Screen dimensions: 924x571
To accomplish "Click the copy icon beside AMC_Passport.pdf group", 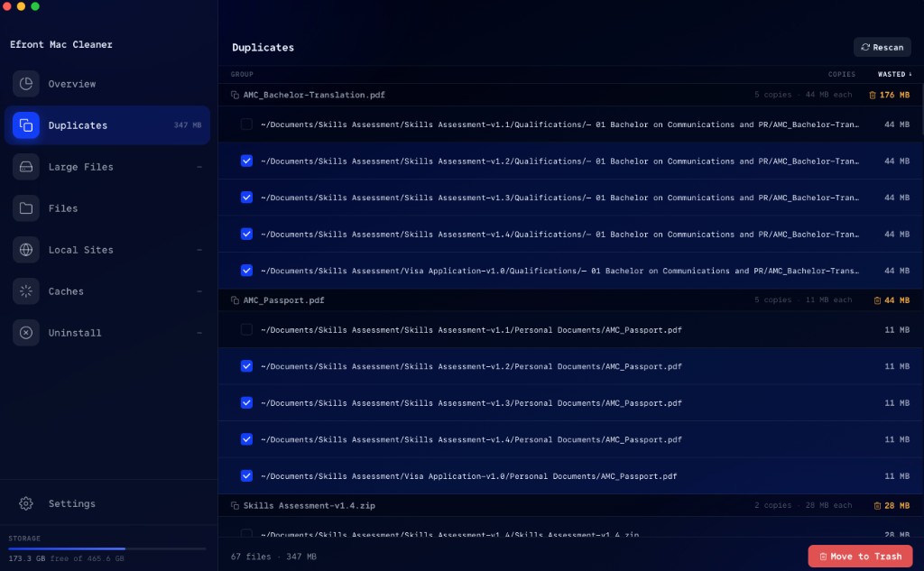I will [236, 300].
